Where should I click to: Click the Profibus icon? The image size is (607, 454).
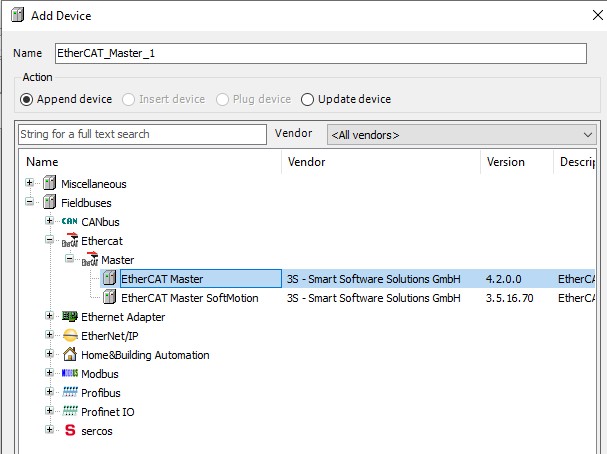[x=69, y=393]
